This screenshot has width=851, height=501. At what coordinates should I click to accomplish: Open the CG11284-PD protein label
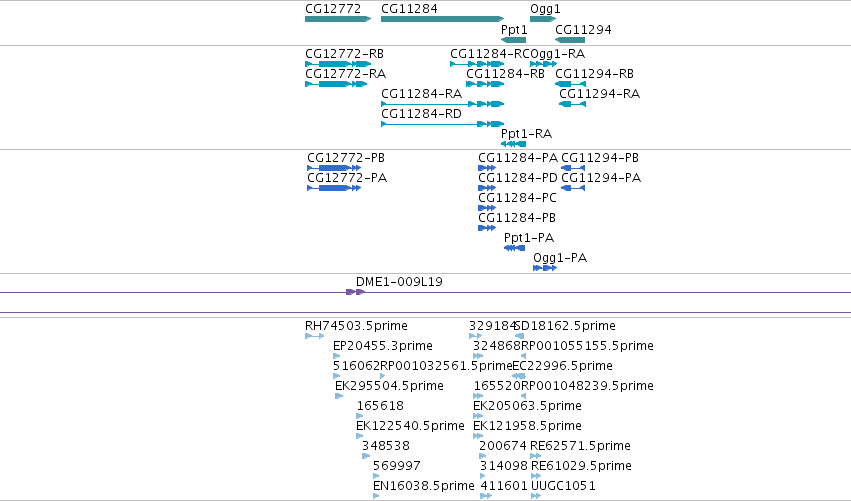pos(518,178)
